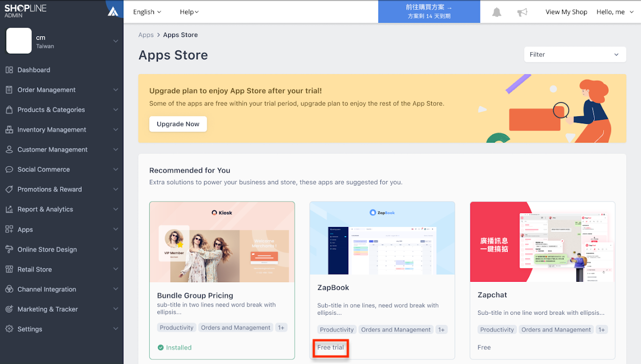641x364 pixels.
Task: Click the Free price label on Zapchat
Action: coord(484,348)
